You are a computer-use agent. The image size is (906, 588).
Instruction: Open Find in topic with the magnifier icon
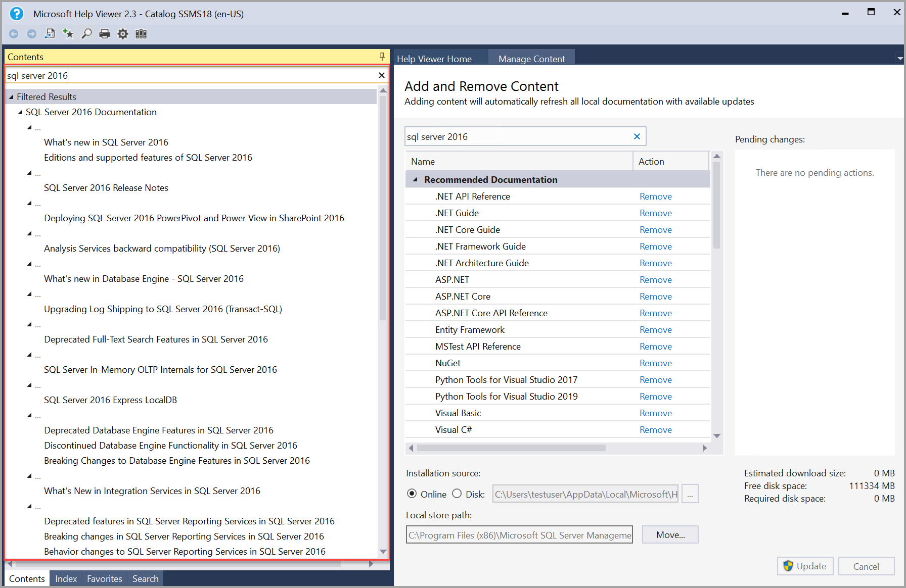[86, 33]
